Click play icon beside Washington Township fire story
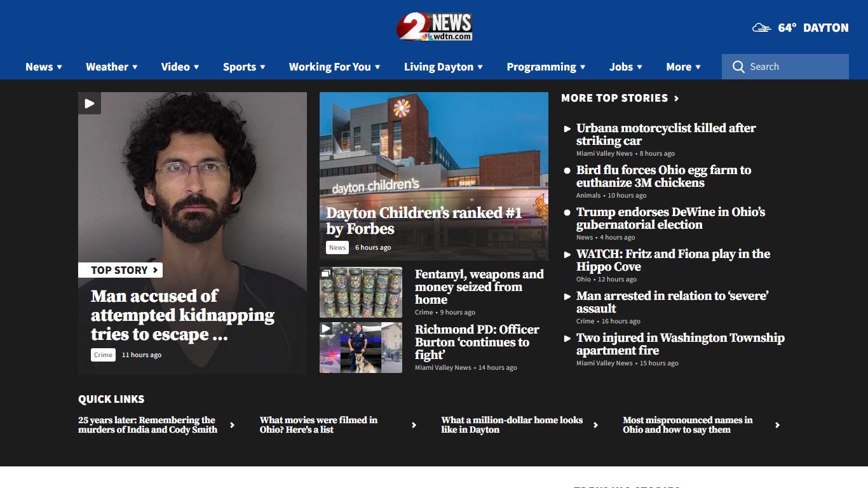Image resolution: width=868 pixels, height=488 pixels. [x=567, y=338]
